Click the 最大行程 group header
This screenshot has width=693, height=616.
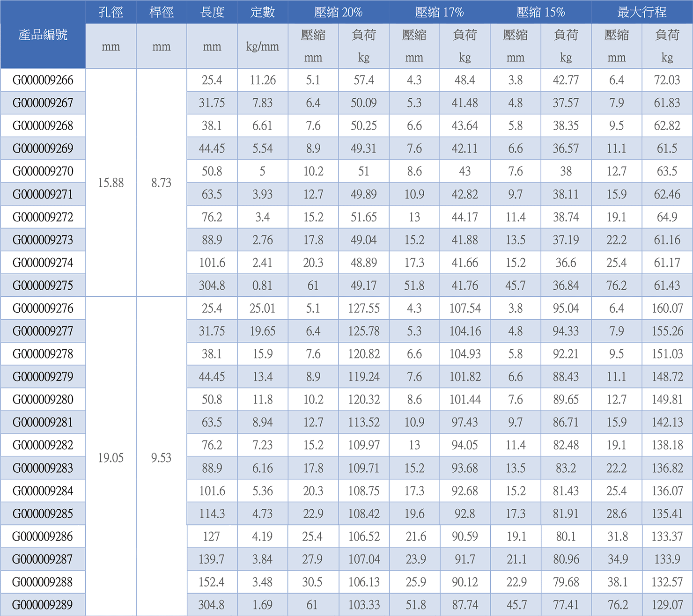point(642,12)
